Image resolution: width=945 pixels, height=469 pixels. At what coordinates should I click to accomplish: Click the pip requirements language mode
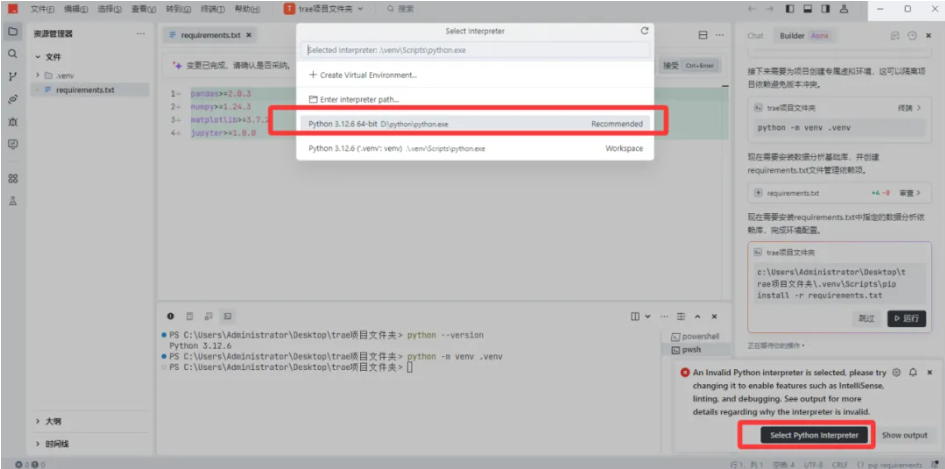(897, 465)
